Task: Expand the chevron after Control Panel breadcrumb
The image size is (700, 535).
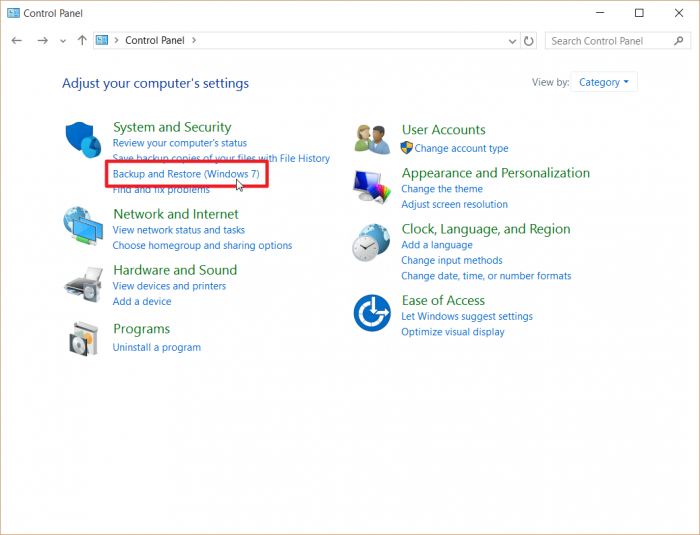Action: pyautogui.click(x=194, y=40)
